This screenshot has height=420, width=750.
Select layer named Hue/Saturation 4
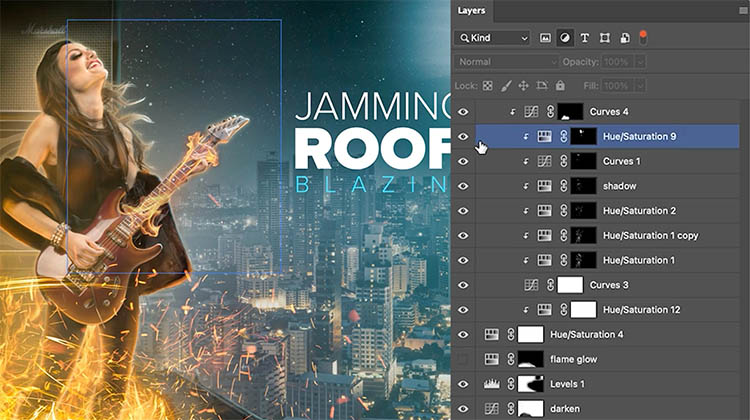click(x=587, y=335)
